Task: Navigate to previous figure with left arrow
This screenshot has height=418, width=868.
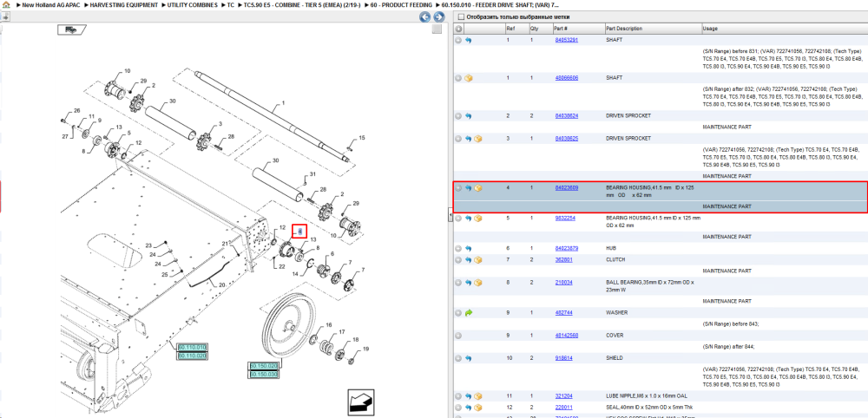Action: point(425,17)
